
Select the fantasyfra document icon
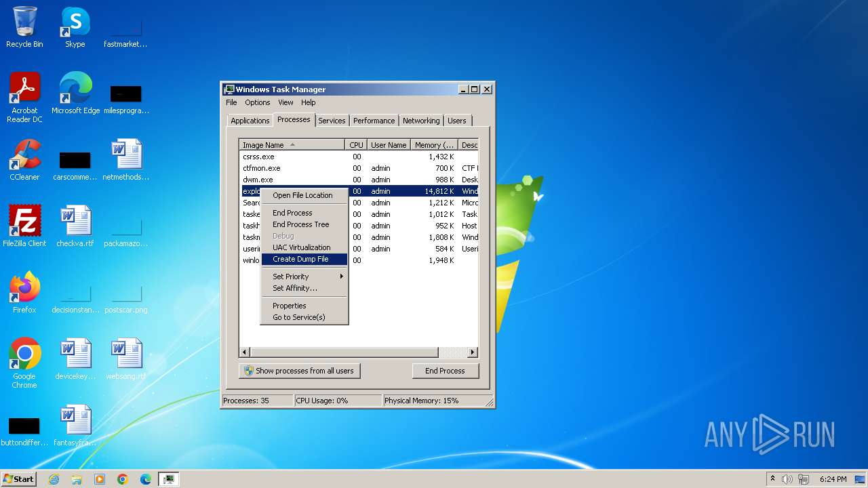pyautogui.click(x=75, y=426)
